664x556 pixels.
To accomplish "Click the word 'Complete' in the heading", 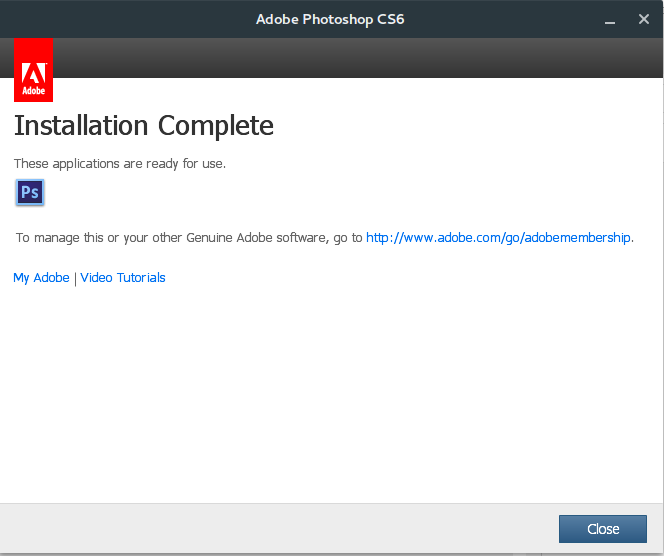I will coord(215,126).
